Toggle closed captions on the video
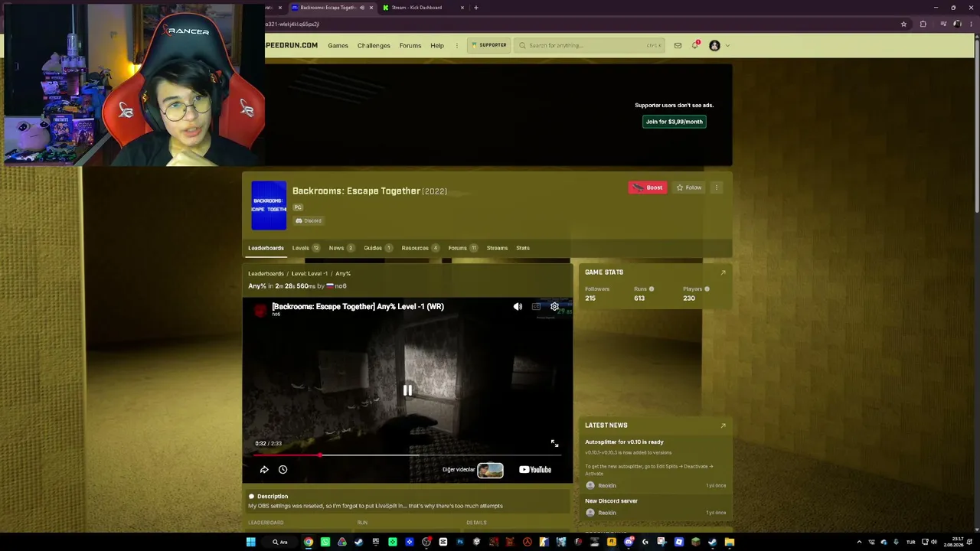980x551 pixels. click(536, 307)
